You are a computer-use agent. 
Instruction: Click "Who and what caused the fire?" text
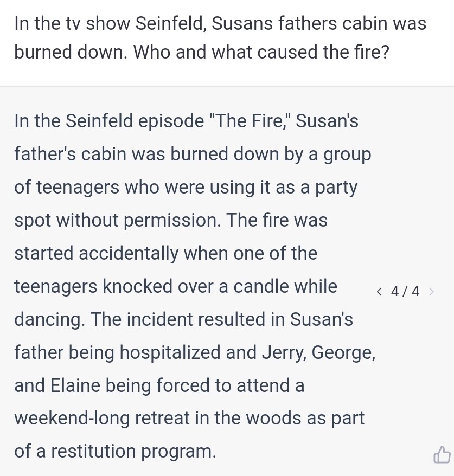(261, 52)
